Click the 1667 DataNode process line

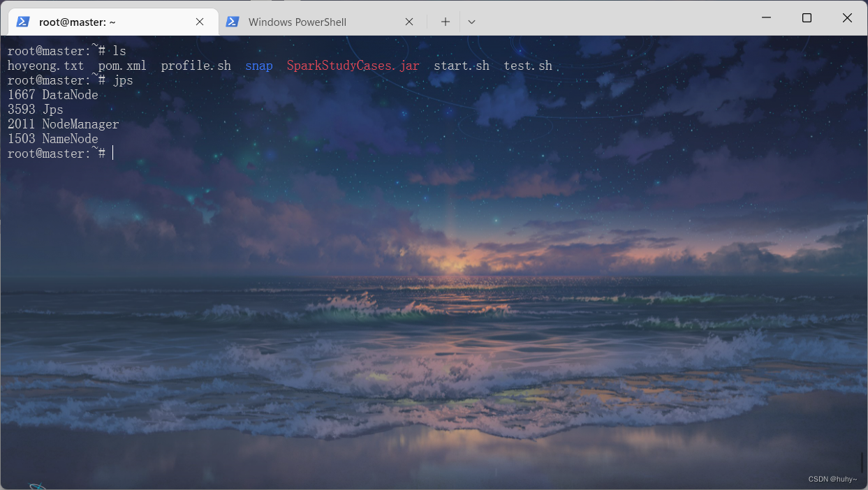(53, 95)
